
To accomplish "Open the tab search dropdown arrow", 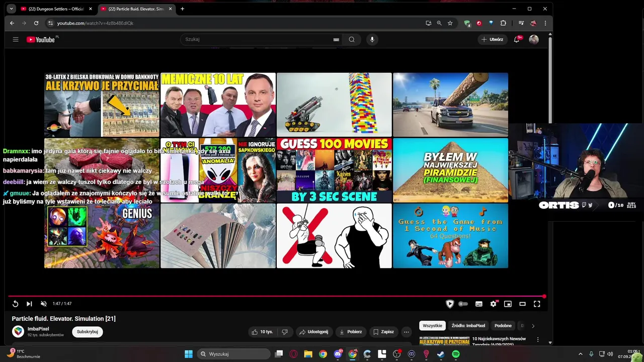I will pos(11,9).
